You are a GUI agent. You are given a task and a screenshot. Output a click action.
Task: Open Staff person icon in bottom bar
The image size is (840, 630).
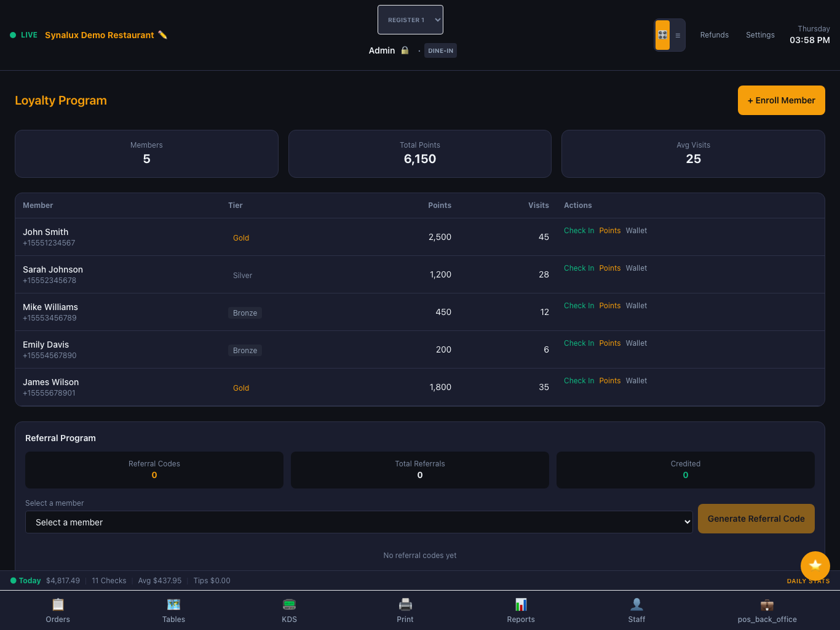pyautogui.click(x=637, y=604)
